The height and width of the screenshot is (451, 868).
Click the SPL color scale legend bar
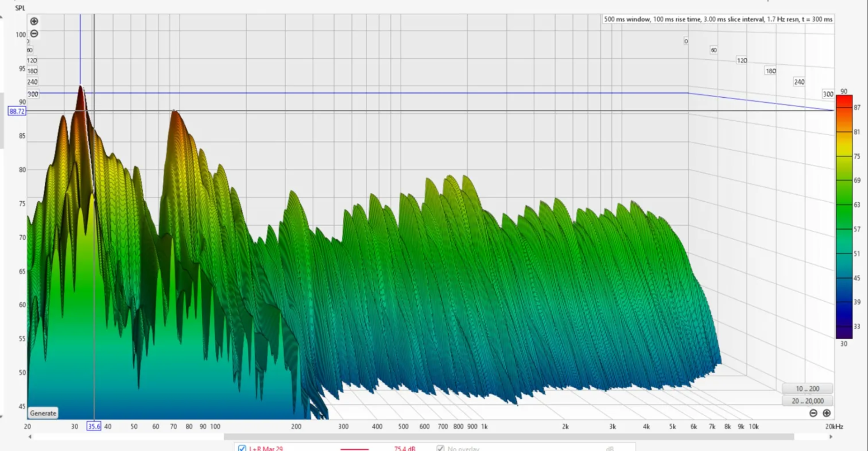[844, 216]
